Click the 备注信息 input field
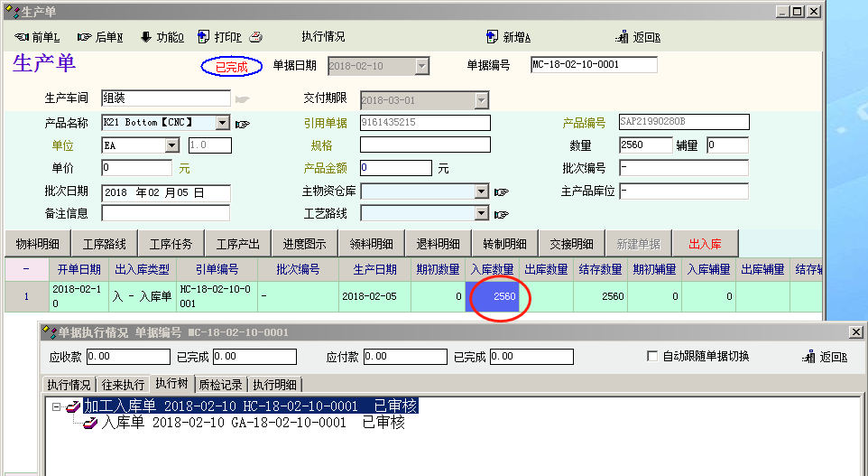The width and height of the screenshot is (868, 476). click(x=166, y=214)
